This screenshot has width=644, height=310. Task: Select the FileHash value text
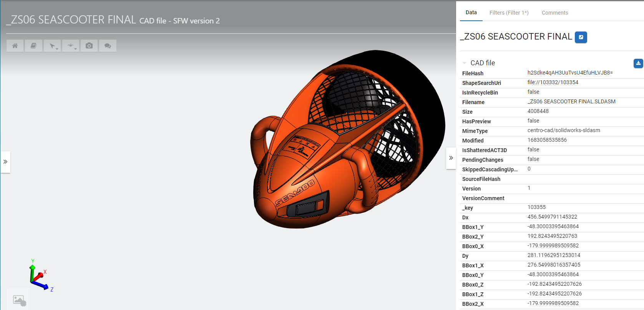click(570, 73)
